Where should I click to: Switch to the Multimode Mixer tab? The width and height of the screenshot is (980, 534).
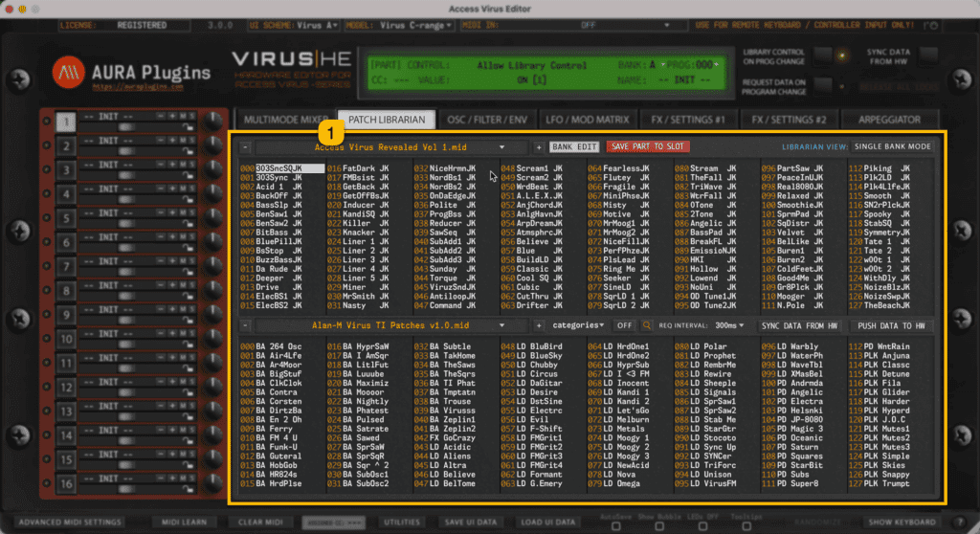pos(285,120)
